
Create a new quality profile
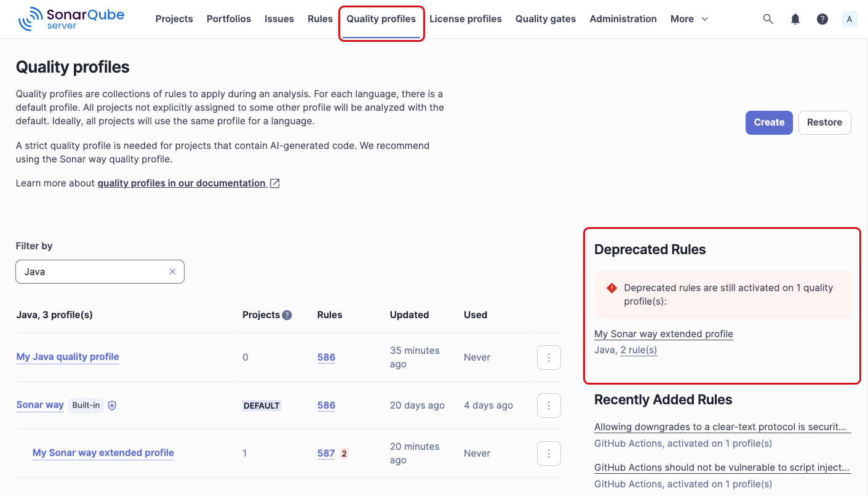768,122
